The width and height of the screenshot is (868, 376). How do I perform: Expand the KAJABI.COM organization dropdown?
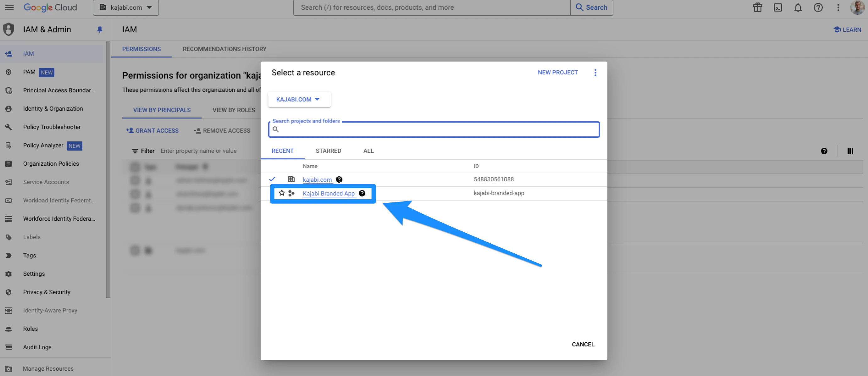(299, 99)
